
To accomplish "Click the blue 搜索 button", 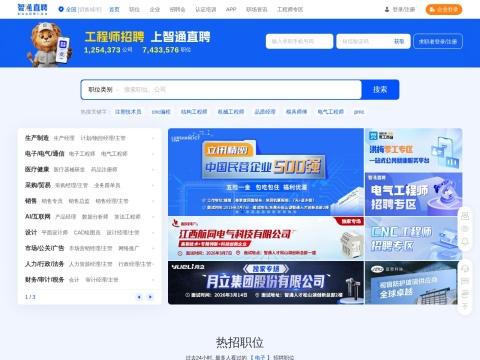I will (380, 90).
